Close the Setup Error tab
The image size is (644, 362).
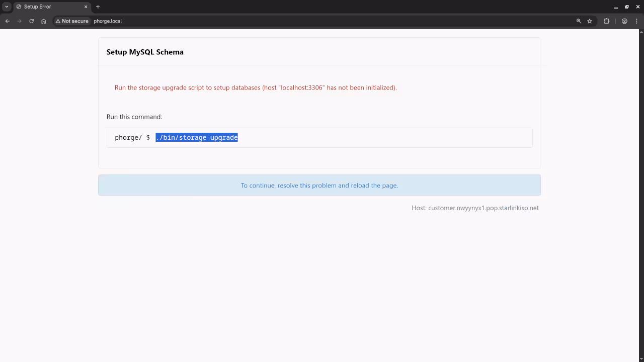(x=86, y=7)
